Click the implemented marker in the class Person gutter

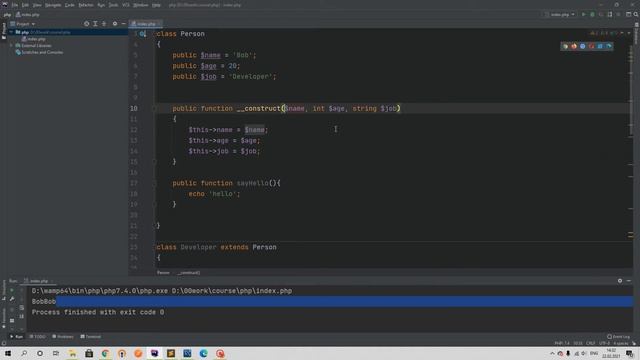142,34
